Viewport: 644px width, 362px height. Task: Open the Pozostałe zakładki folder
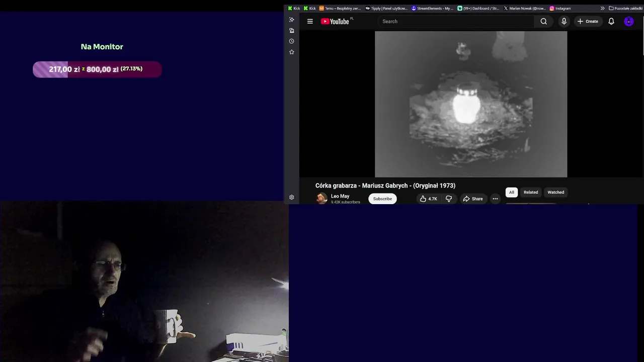pyautogui.click(x=625, y=8)
